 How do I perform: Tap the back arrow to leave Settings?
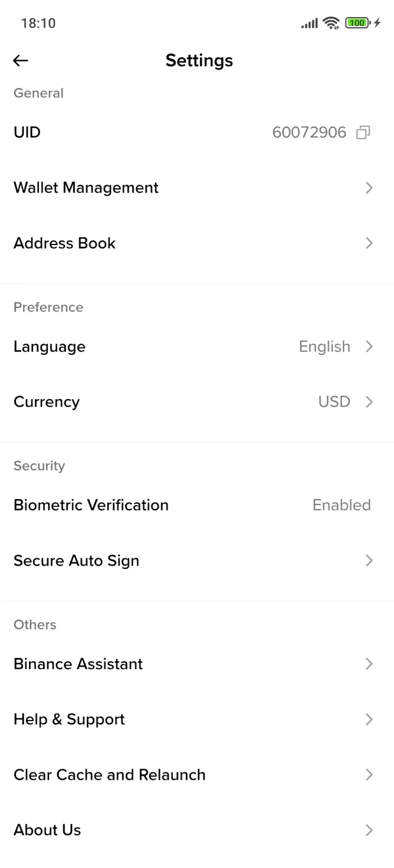[x=20, y=60]
